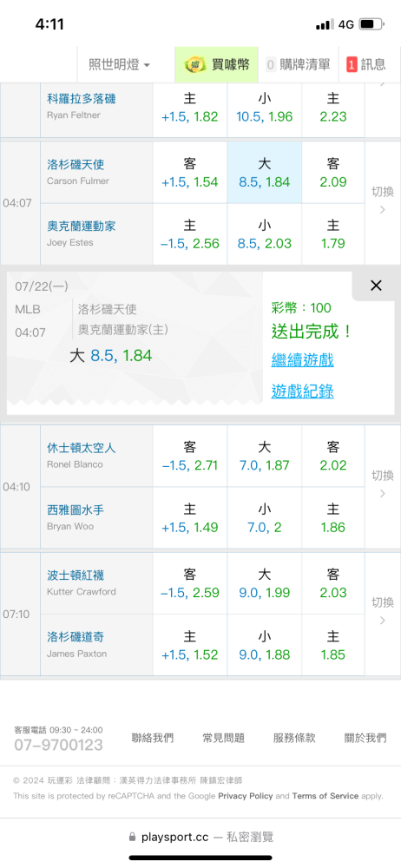Open 奧克蘭運動家 team link
Viewport: 401px width, 868px height.
(82, 227)
